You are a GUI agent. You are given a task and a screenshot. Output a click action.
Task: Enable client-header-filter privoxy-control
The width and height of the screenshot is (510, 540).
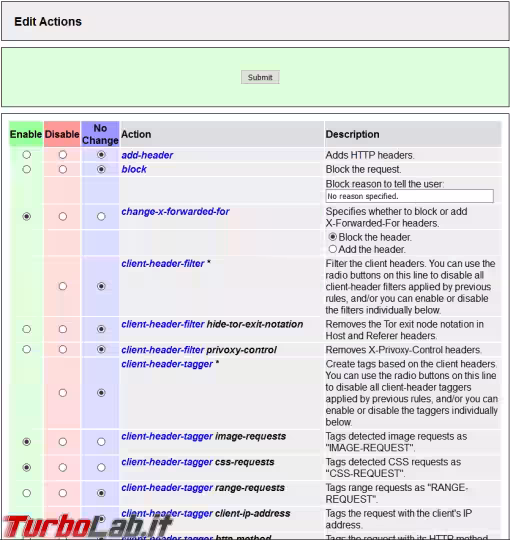[x=27, y=349]
